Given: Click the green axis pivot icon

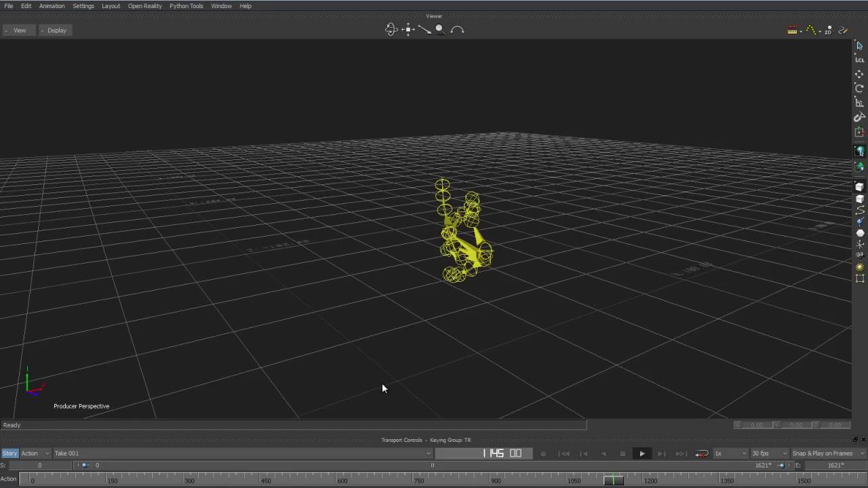Looking at the screenshot, I should (x=859, y=131).
